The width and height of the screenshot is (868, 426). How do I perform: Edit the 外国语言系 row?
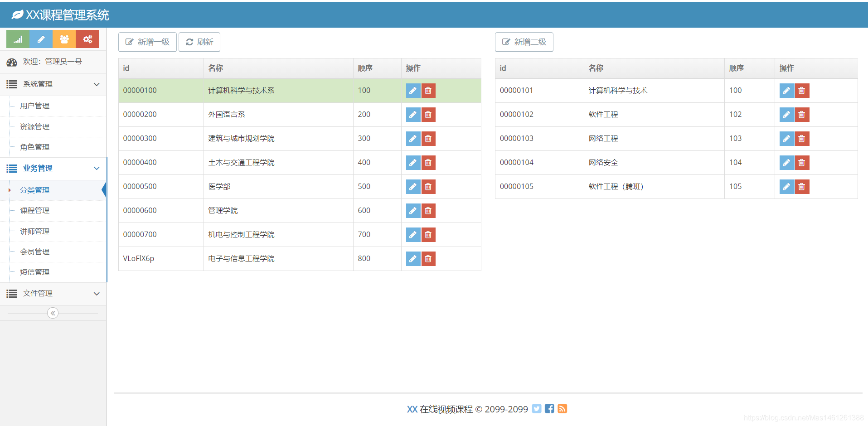pos(413,115)
